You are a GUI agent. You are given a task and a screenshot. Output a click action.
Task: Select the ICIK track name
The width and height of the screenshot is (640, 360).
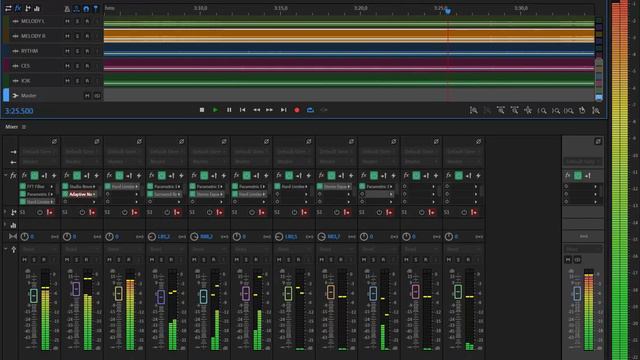pyautogui.click(x=26, y=81)
